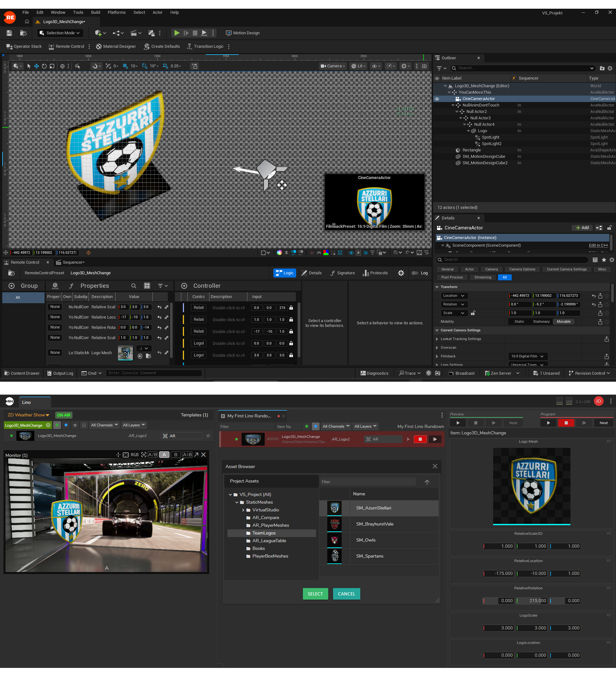The width and height of the screenshot is (616, 675).
Task: Open Remote Control settings gear icon
Action: [401, 273]
